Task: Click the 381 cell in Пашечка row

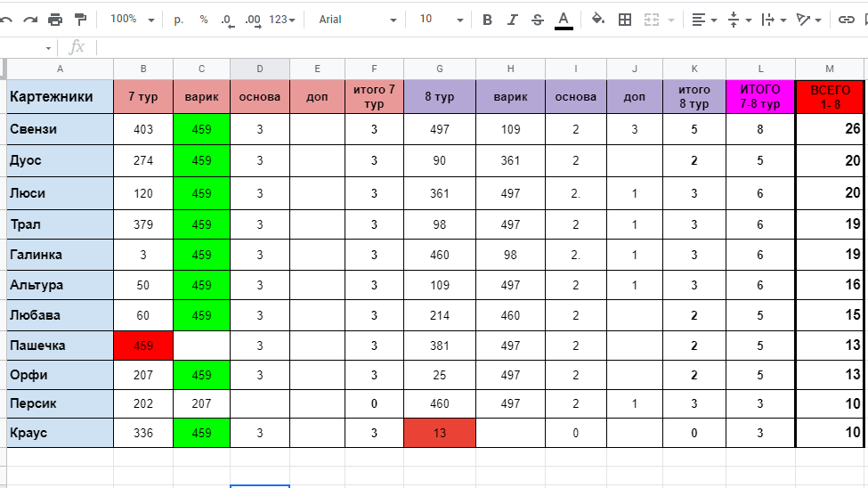Action: 440,346
